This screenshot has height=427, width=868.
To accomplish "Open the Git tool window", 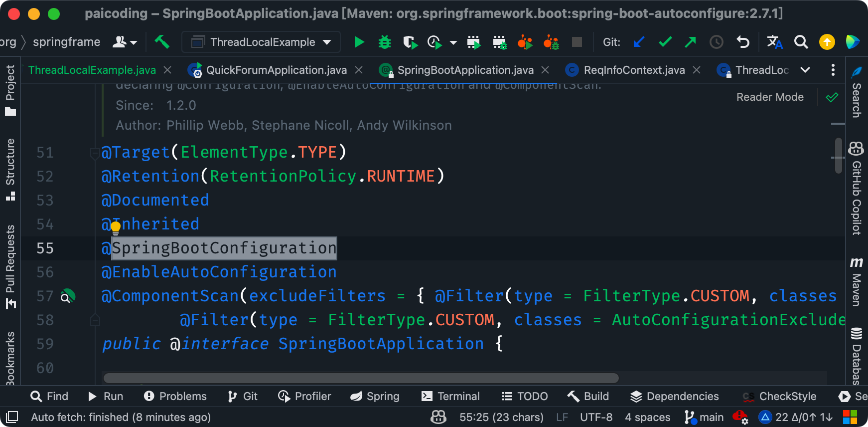I will pos(242,396).
